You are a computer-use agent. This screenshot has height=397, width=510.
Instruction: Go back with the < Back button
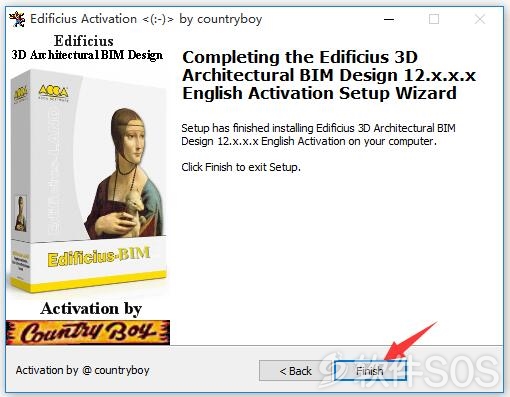[x=296, y=371]
